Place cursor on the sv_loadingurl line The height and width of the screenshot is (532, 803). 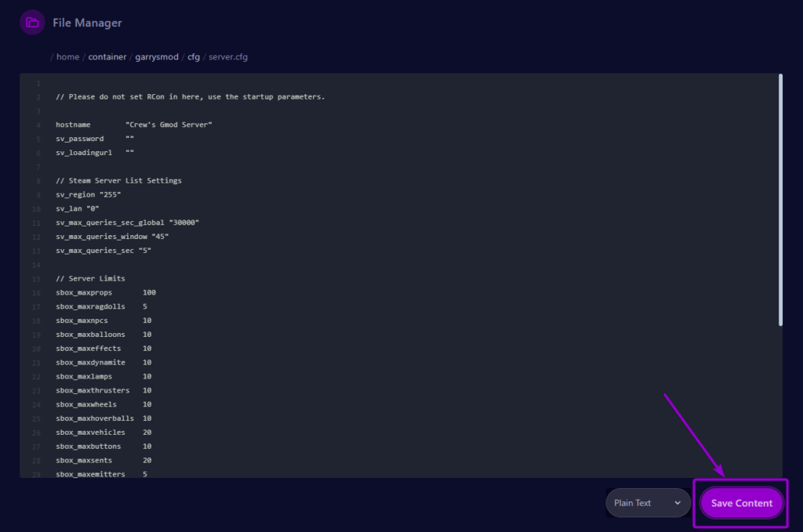(95, 153)
